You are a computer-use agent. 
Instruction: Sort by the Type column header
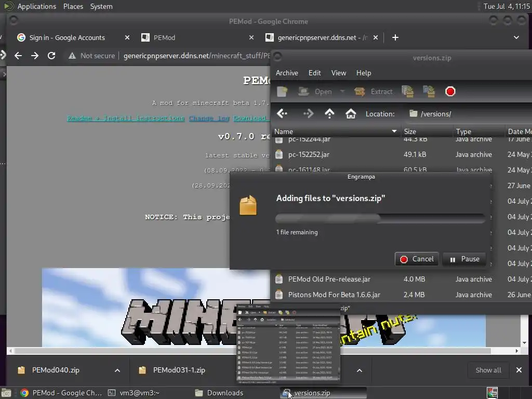point(478,131)
